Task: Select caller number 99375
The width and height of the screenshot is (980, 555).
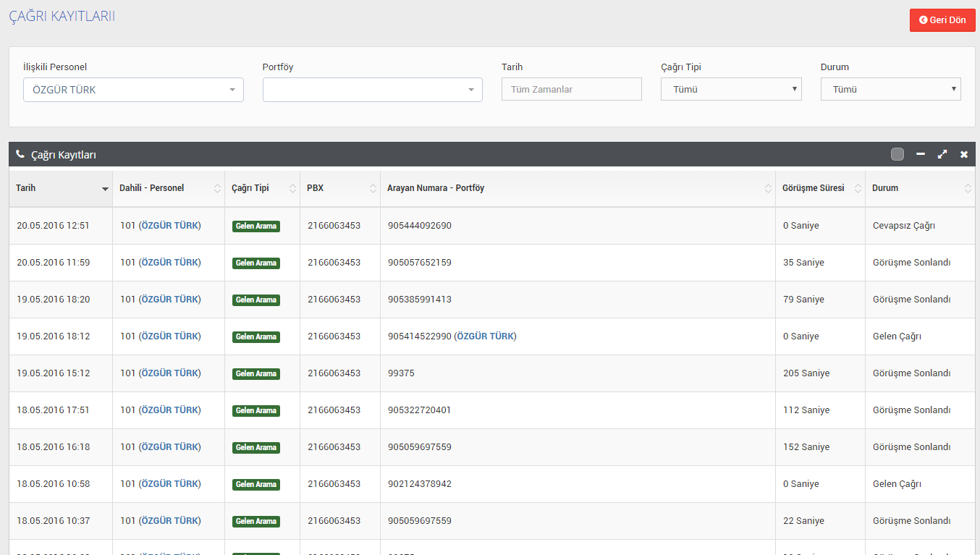Action: tap(401, 373)
